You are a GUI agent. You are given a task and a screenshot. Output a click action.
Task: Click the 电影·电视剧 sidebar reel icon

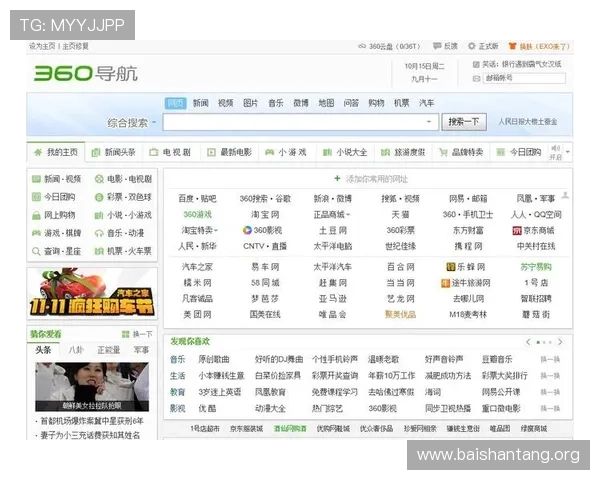coord(99,179)
